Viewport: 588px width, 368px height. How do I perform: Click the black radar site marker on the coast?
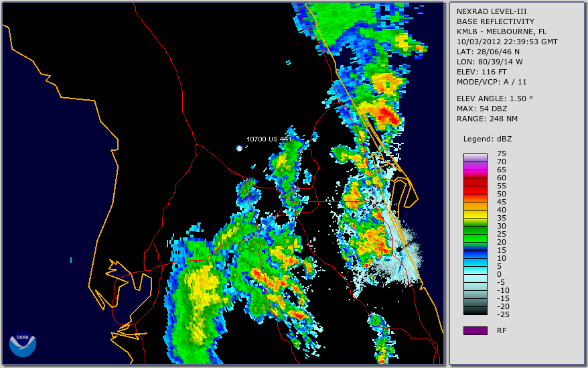point(400,249)
